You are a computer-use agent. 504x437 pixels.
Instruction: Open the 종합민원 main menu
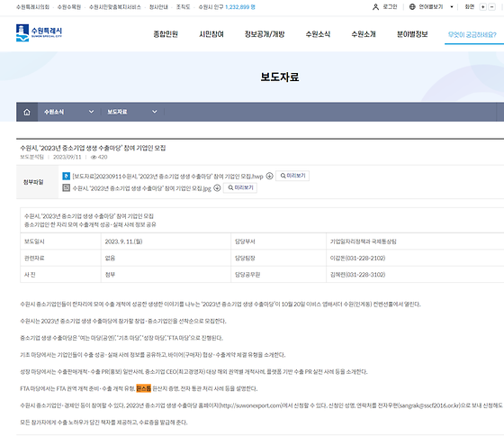[x=166, y=34]
